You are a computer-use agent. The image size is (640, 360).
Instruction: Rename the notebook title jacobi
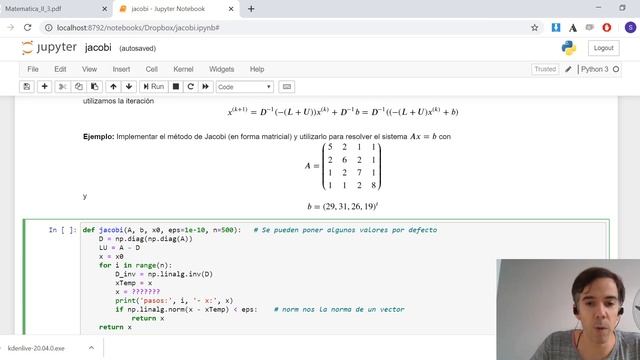coord(98,47)
